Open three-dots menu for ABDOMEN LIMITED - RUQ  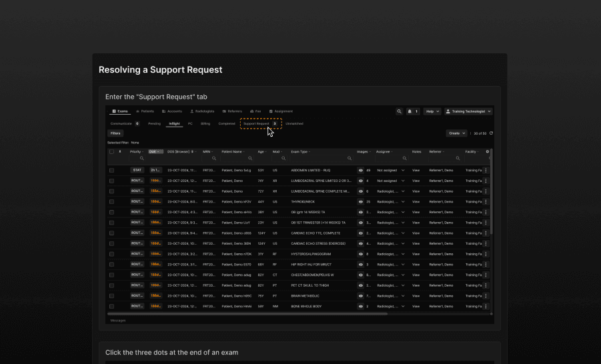click(486, 170)
